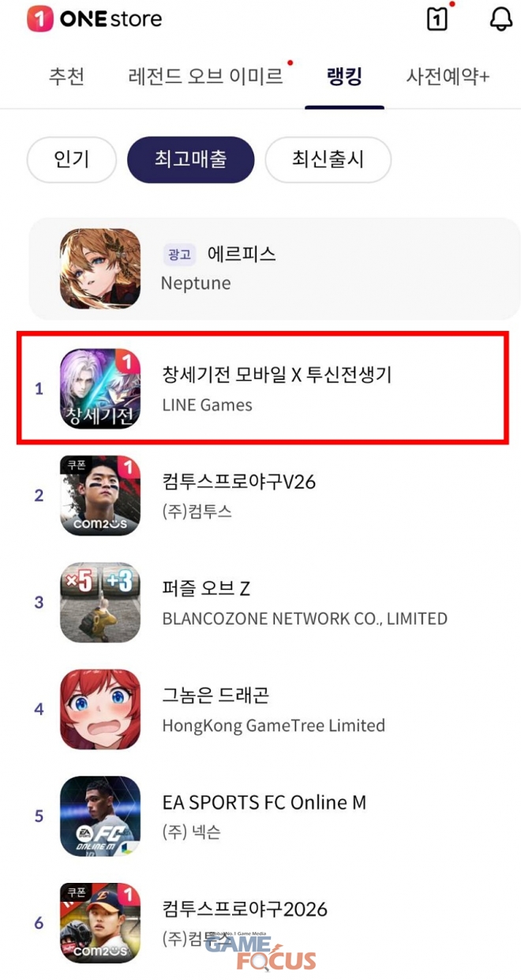Open EA SPORTS FC Online M icon
521x980 pixels.
coord(100,816)
